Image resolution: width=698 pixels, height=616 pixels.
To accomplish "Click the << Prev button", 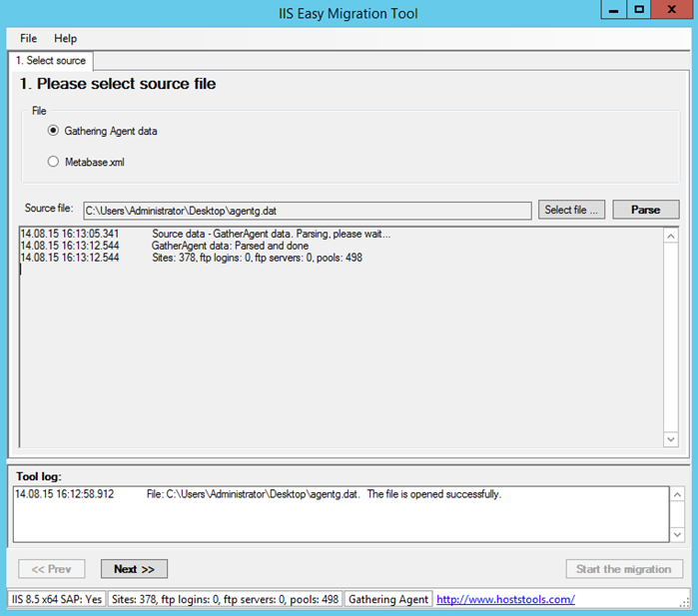I will coord(52,569).
